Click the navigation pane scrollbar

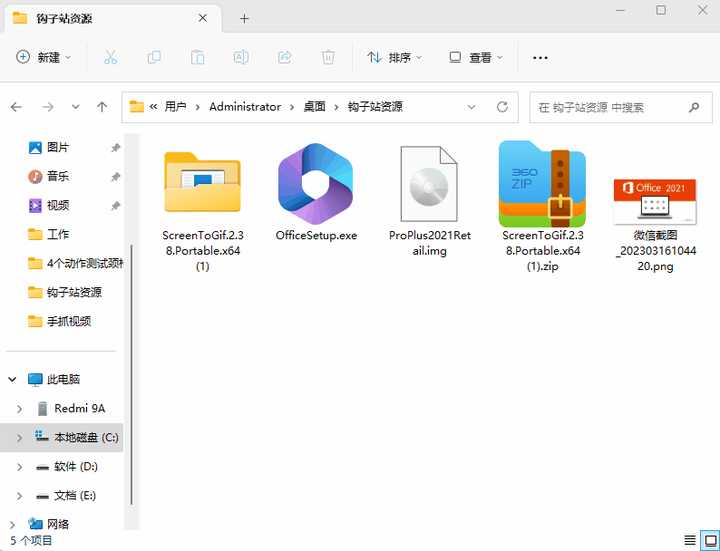coord(132,374)
